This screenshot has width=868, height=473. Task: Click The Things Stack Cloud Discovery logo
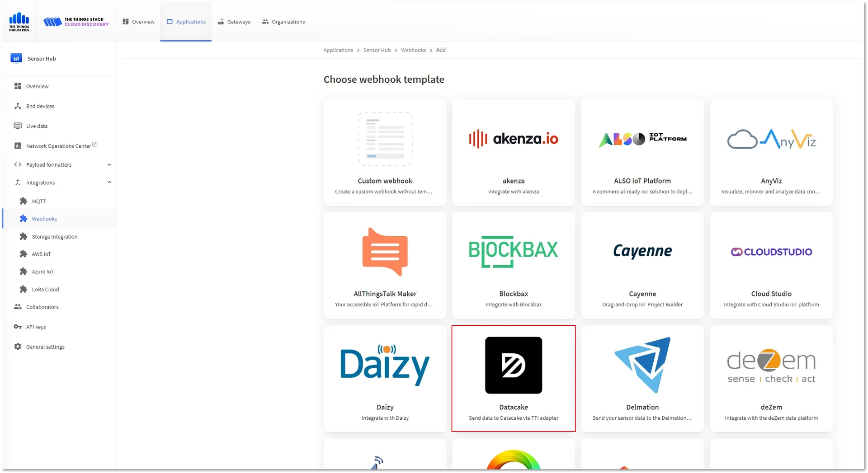[76, 22]
